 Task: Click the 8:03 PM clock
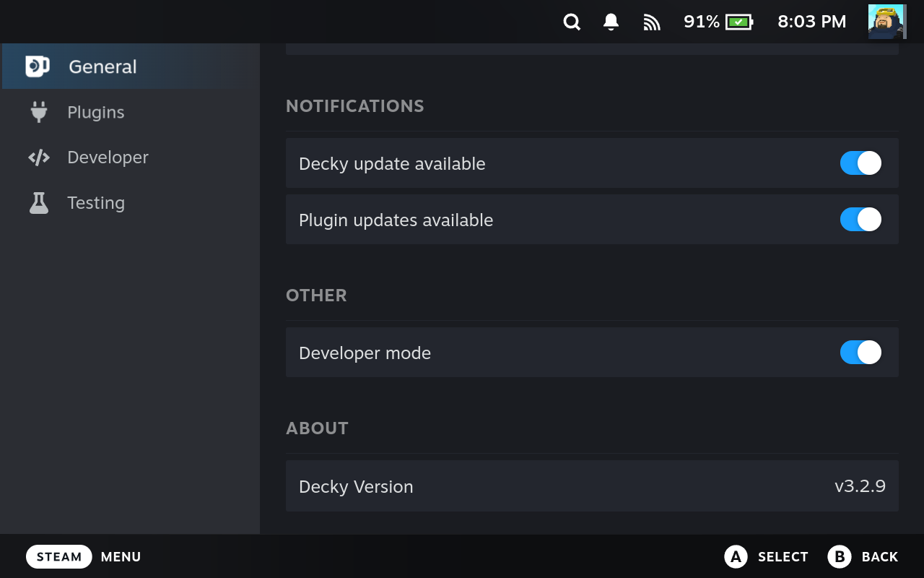click(811, 22)
